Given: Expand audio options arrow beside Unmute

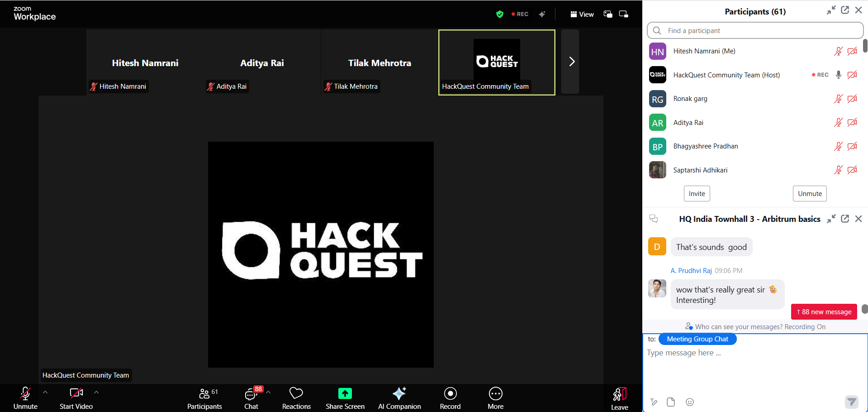Looking at the screenshot, I should point(45,393).
